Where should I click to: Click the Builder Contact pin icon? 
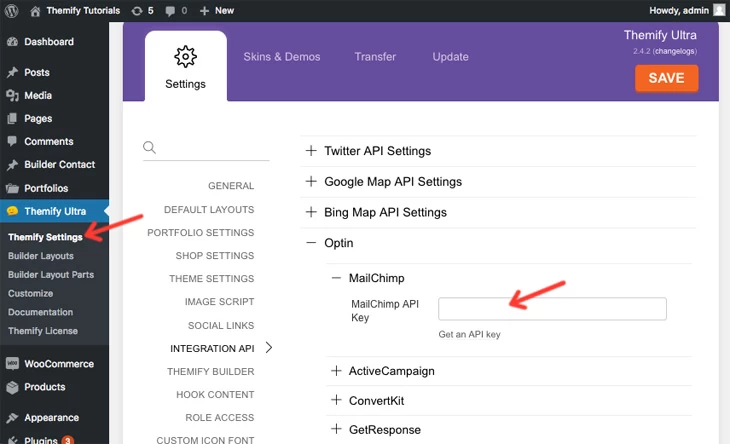tap(13, 164)
